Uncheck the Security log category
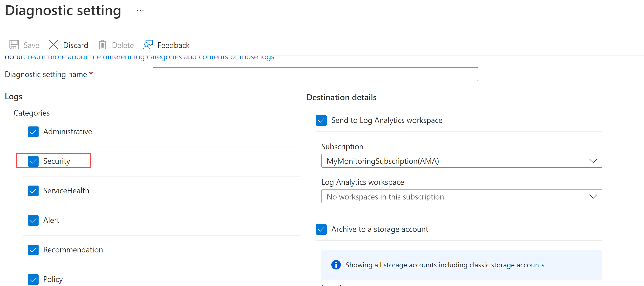 [x=33, y=161]
